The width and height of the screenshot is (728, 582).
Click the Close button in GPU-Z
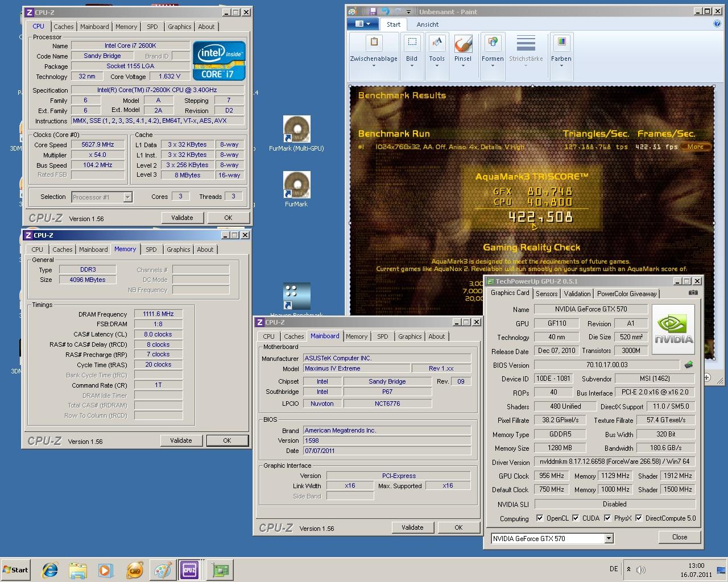pyautogui.click(x=680, y=537)
